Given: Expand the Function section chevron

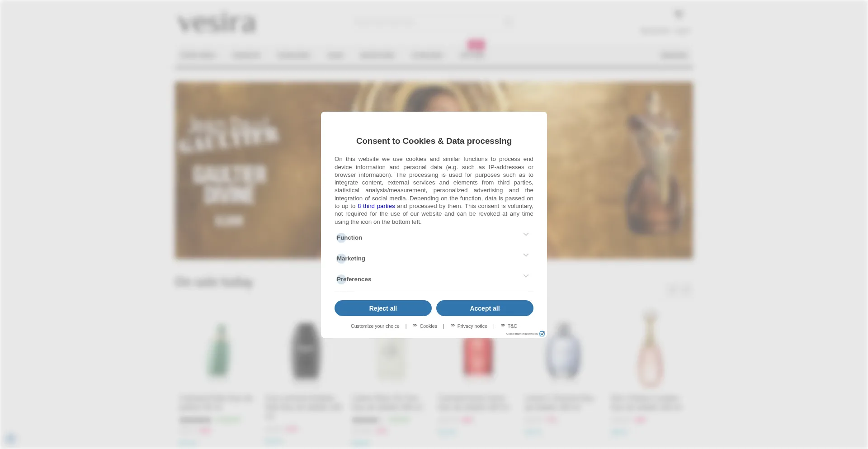Looking at the screenshot, I should click(526, 234).
